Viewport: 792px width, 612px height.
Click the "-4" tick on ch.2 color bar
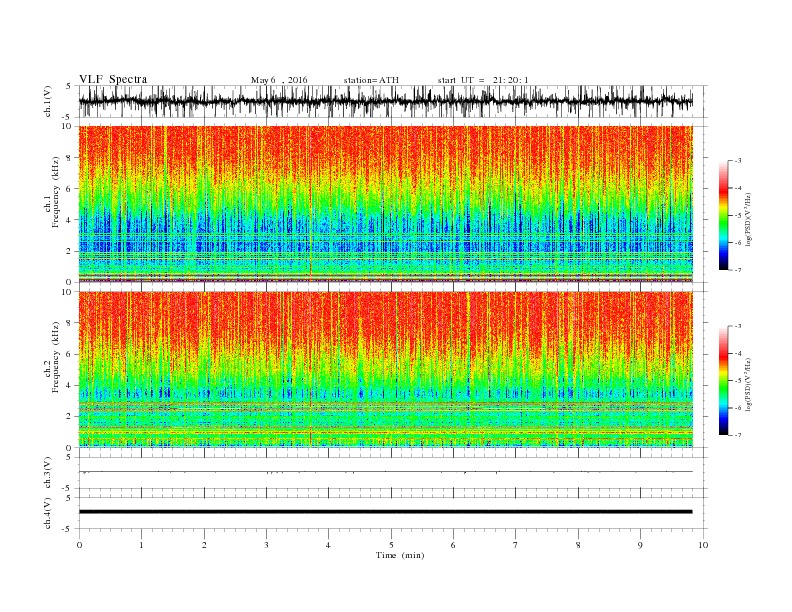(x=737, y=353)
